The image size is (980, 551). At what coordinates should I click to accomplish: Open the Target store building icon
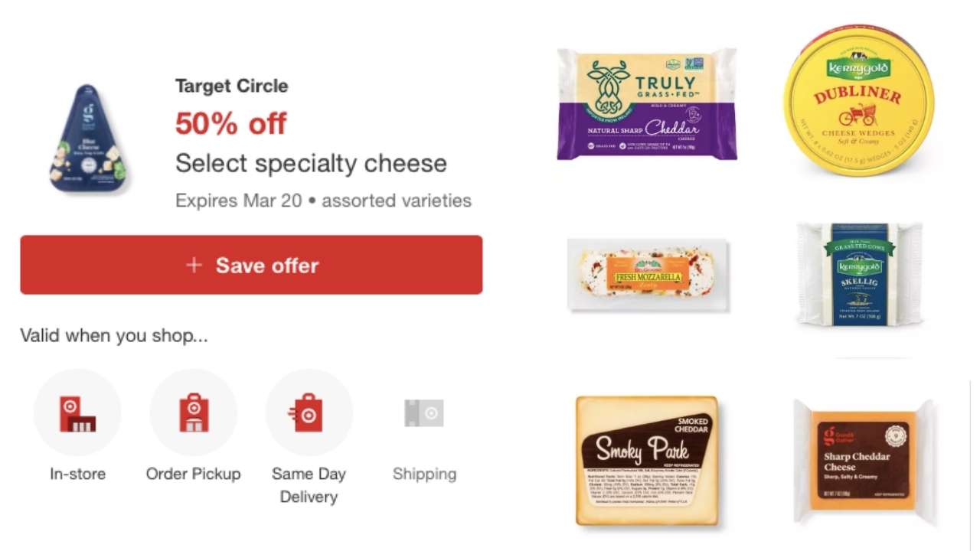tap(77, 412)
